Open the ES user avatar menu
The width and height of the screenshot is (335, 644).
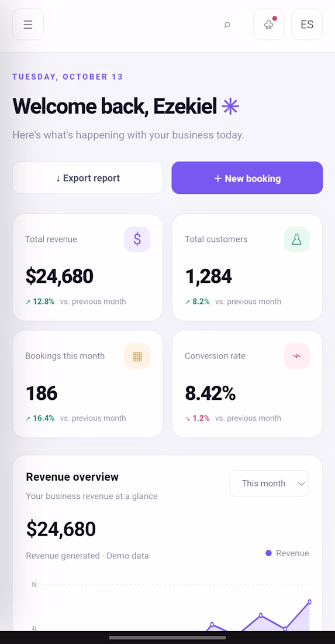pos(307,25)
